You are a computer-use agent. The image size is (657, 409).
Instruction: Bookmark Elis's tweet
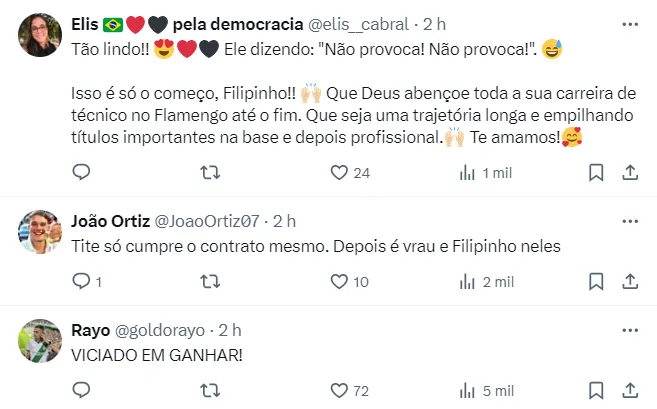click(x=596, y=173)
